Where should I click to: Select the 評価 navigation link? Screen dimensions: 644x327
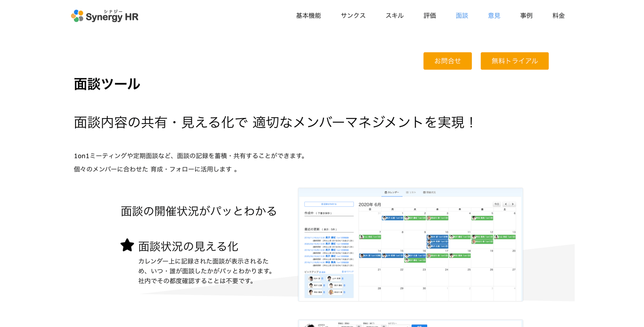430,15
